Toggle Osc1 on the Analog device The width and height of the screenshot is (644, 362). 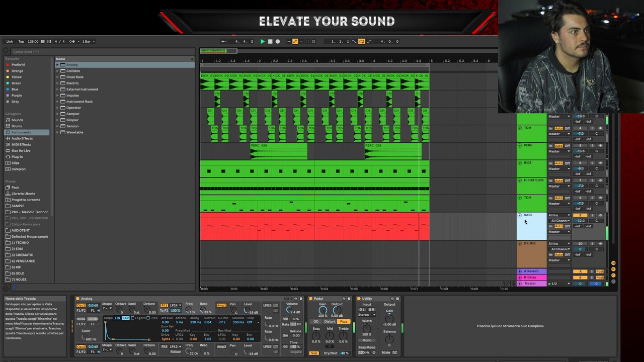coord(81,305)
